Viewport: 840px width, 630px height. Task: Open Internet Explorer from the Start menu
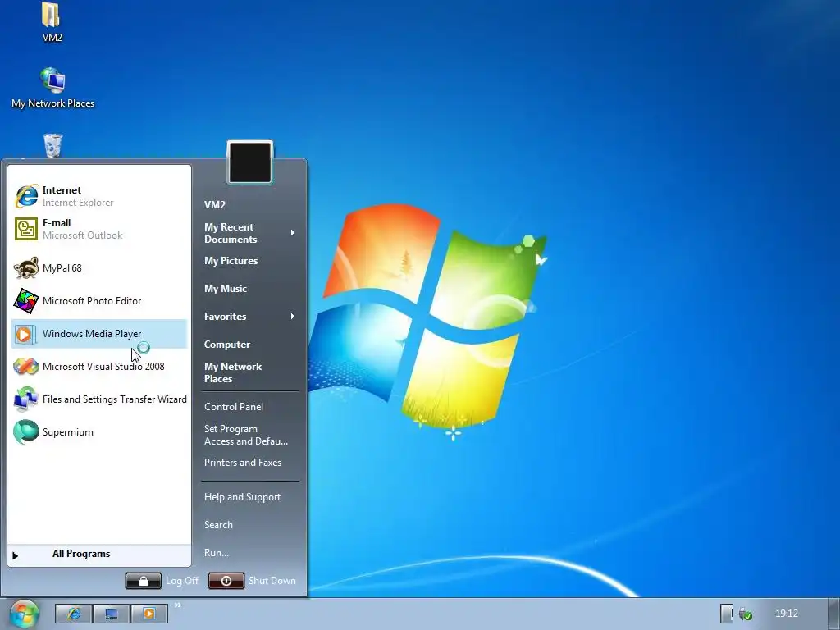coord(99,196)
